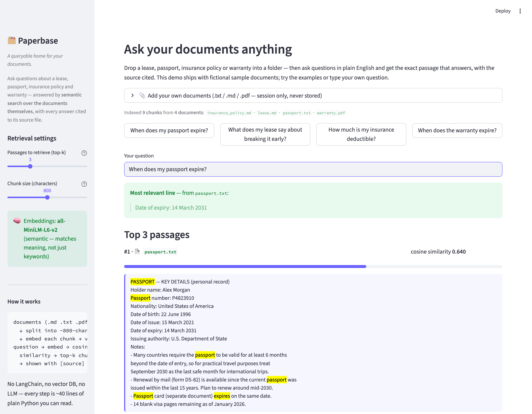Click "Issuing authority: U.S. Department of State"

click(179, 339)
